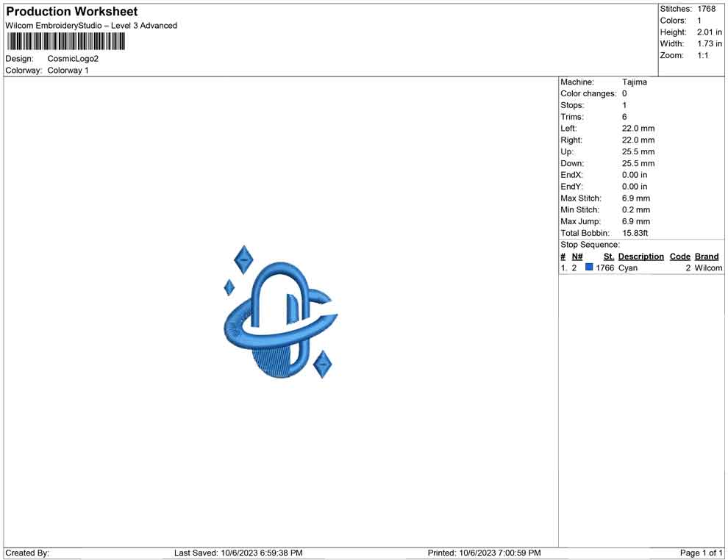
Task: Click the Wilcom brand cell
Action: [x=708, y=268]
